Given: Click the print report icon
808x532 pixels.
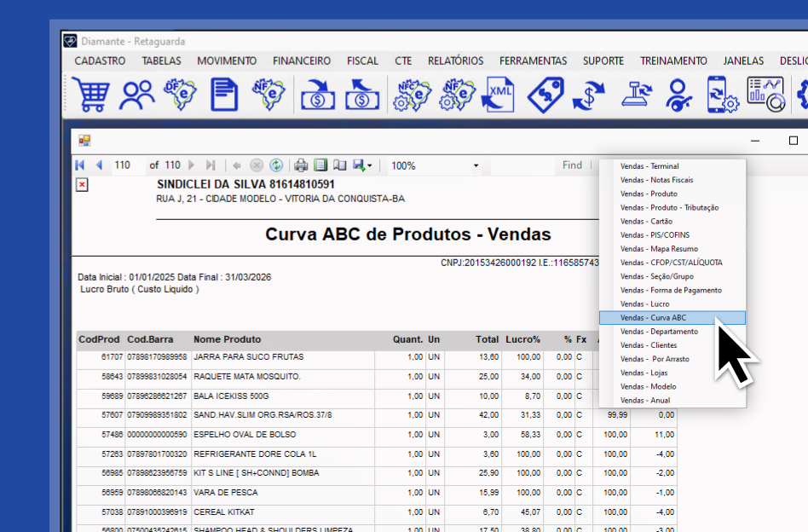Looking at the screenshot, I should click(301, 165).
